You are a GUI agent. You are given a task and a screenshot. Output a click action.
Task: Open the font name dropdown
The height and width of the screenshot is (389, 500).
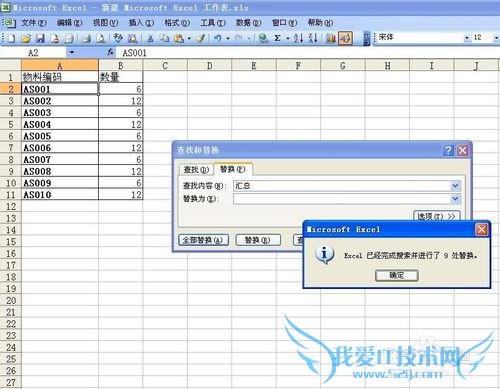point(466,38)
